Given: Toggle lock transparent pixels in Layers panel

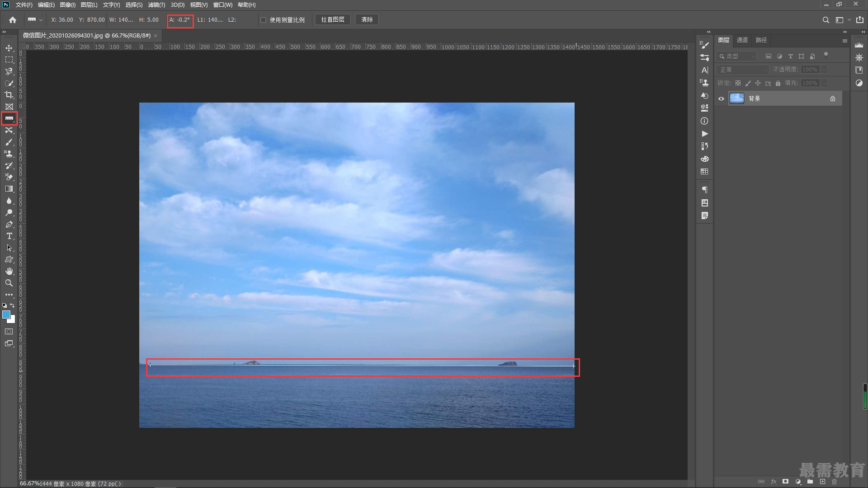Looking at the screenshot, I should pyautogui.click(x=738, y=83).
